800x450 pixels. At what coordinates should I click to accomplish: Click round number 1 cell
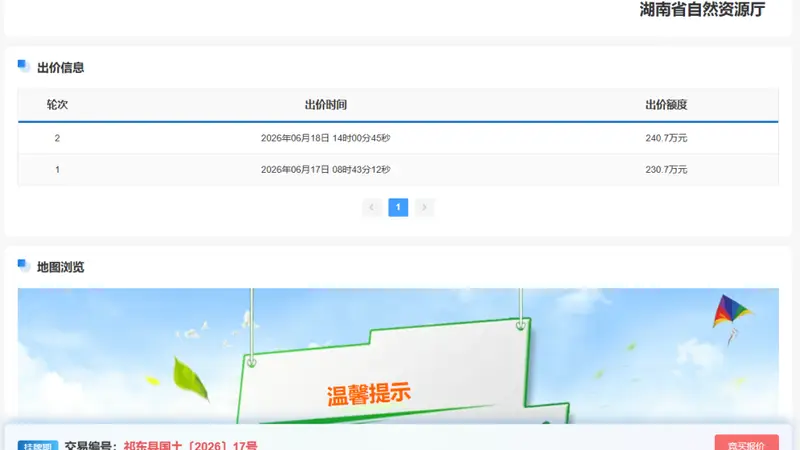click(57, 169)
